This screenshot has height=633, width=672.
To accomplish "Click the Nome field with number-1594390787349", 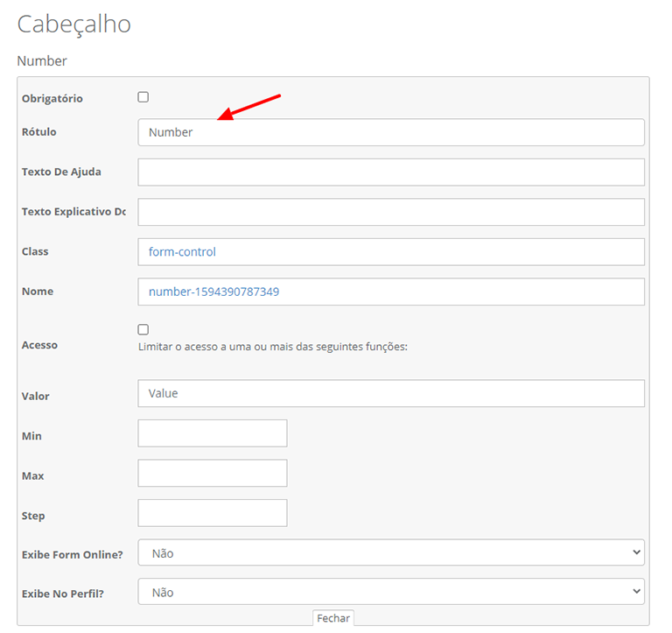I will (x=391, y=292).
